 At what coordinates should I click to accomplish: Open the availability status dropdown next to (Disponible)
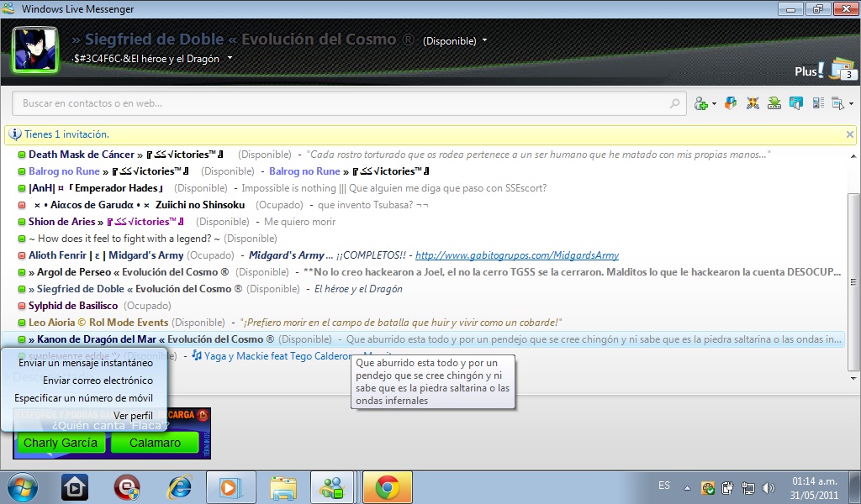pyautogui.click(x=485, y=40)
